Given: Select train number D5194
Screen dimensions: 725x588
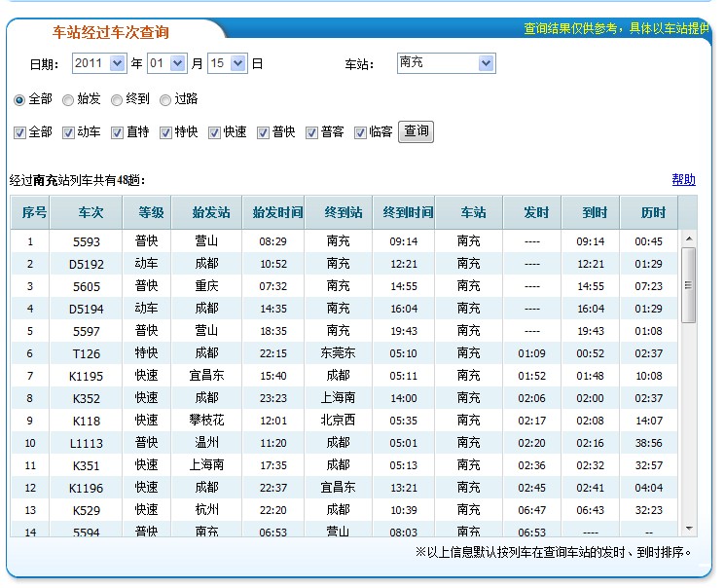Looking at the screenshot, I should coord(87,309).
